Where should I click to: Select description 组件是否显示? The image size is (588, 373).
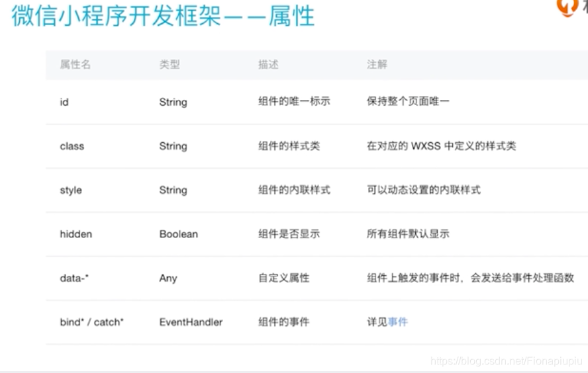289,233
